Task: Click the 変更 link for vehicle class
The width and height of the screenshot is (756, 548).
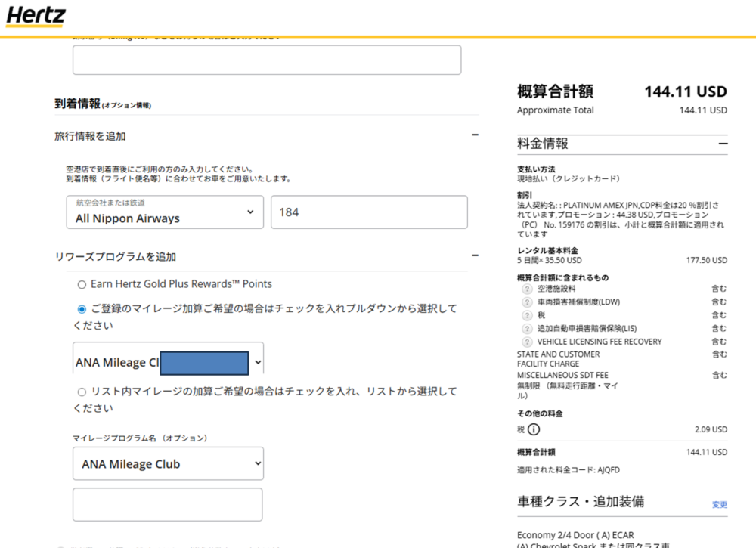Action: (x=719, y=504)
